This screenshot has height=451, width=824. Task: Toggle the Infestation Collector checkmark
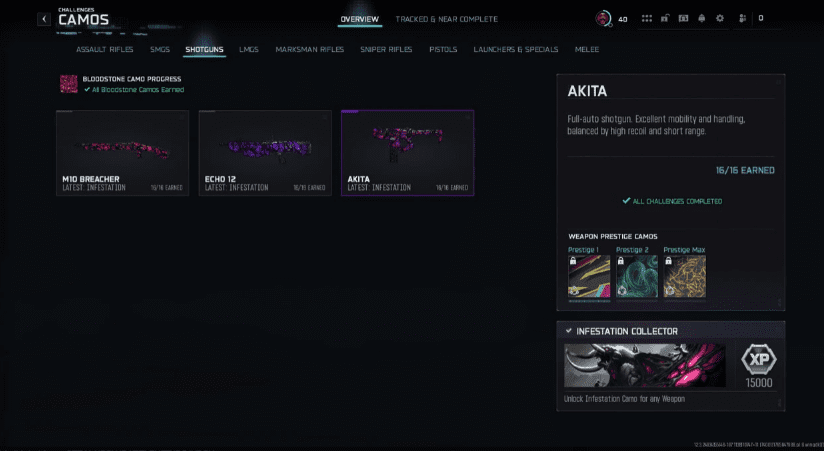569,331
